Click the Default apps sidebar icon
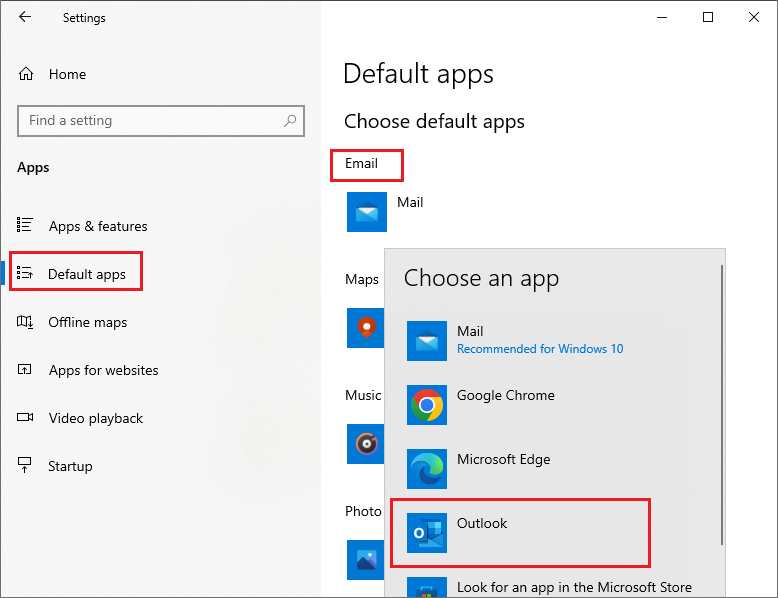778x598 pixels. (24, 273)
